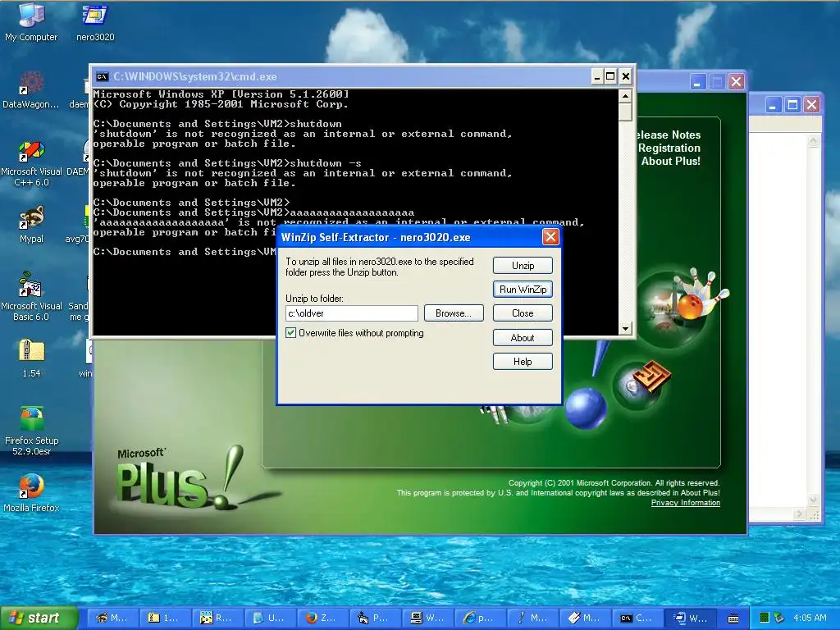
Task: Click the Start button
Action: point(39,618)
